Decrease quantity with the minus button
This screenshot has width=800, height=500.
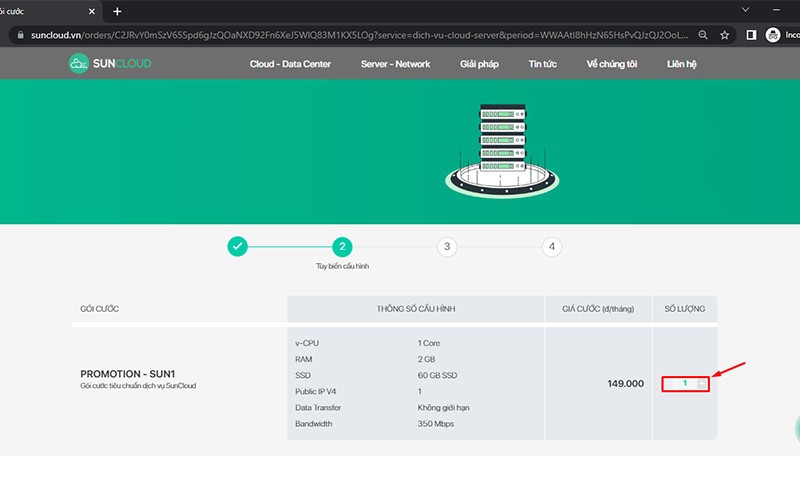669,384
